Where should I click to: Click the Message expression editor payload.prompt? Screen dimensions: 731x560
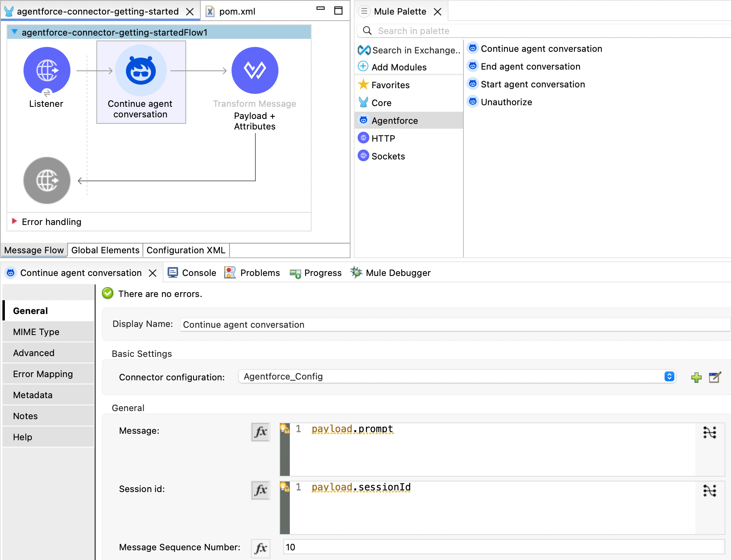[x=493, y=449]
